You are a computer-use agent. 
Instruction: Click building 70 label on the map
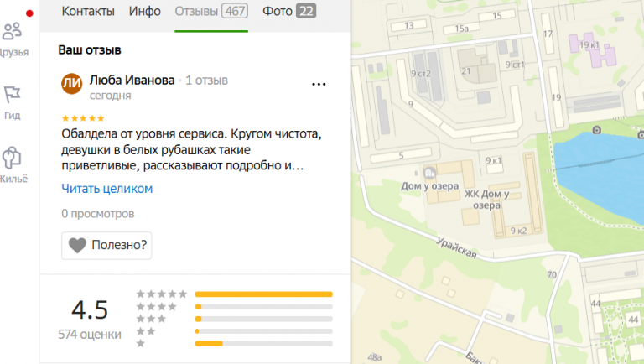point(552,274)
